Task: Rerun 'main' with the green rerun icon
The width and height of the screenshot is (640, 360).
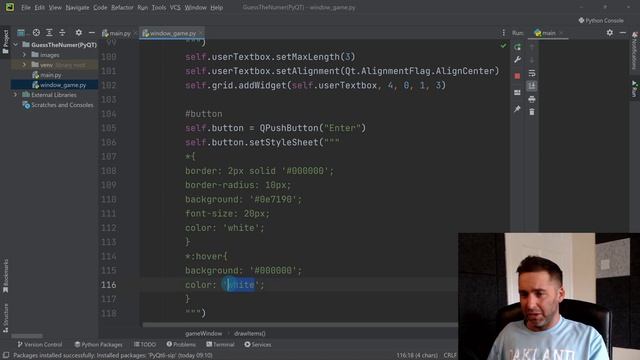Action: (x=517, y=47)
